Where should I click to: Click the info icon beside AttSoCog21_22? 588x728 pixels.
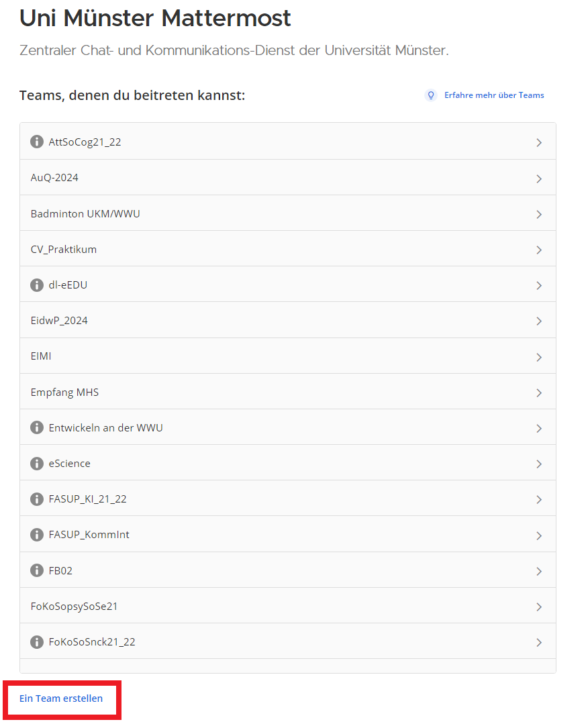coord(37,142)
